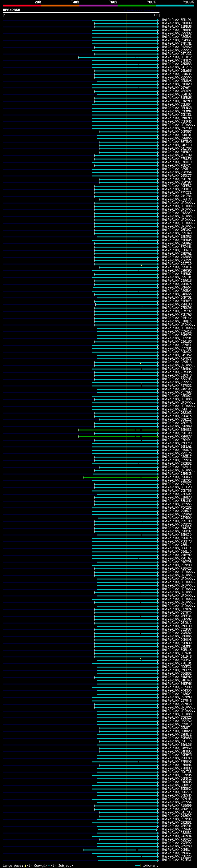The height and width of the screenshot is (868, 197).
Task: Click green alignment bar of B9GWG9
Action: tap(121, 477)
